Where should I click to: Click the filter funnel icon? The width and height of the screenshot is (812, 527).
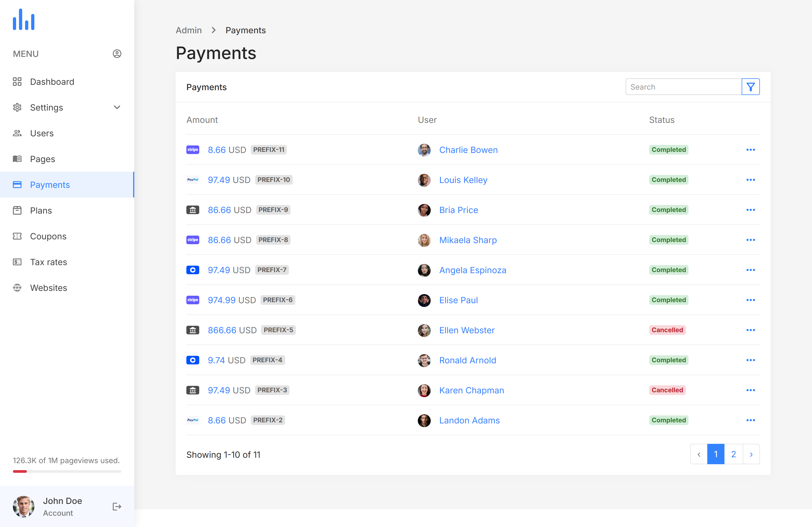point(750,87)
